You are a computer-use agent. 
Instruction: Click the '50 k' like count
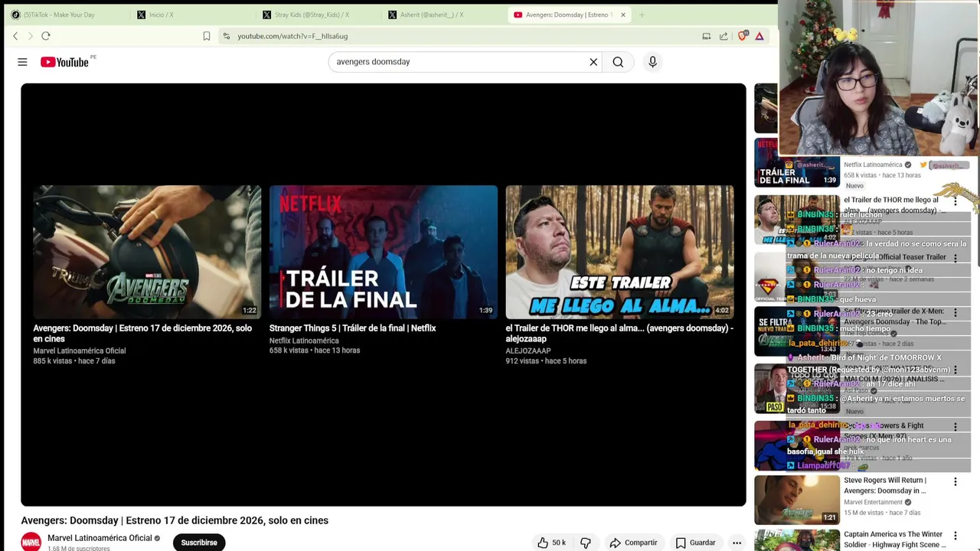(559, 543)
